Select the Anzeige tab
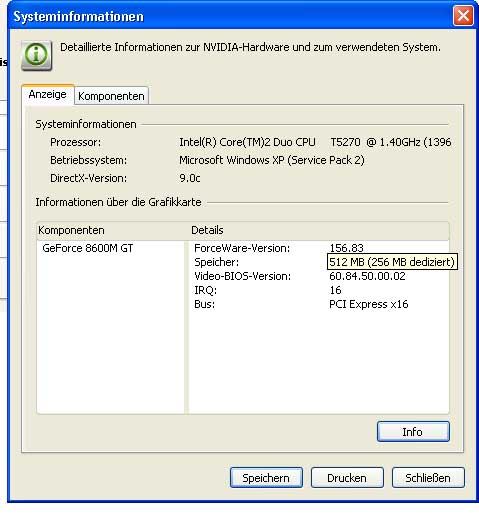479x518 pixels. [x=47, y=94]
